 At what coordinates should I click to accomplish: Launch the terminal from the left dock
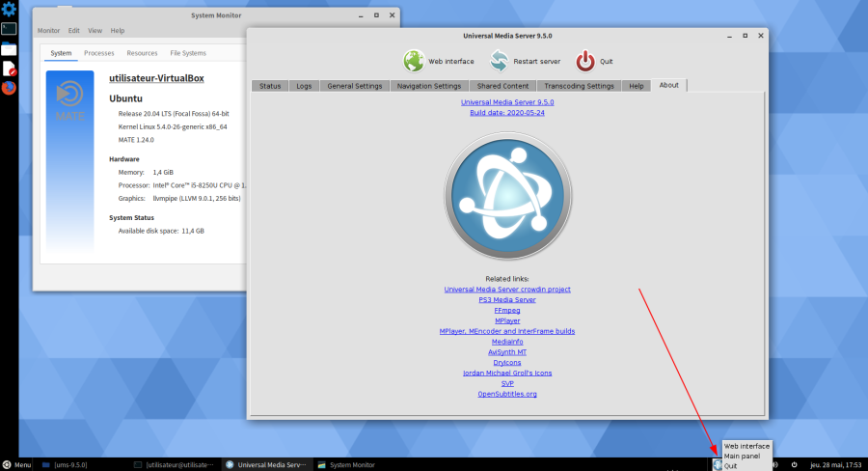(x=9, y=29)
